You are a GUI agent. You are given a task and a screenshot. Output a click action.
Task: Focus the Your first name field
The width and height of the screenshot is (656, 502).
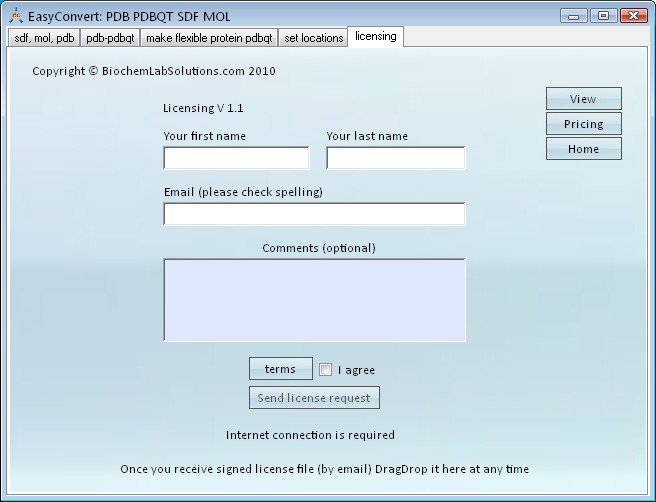(236, 158)
